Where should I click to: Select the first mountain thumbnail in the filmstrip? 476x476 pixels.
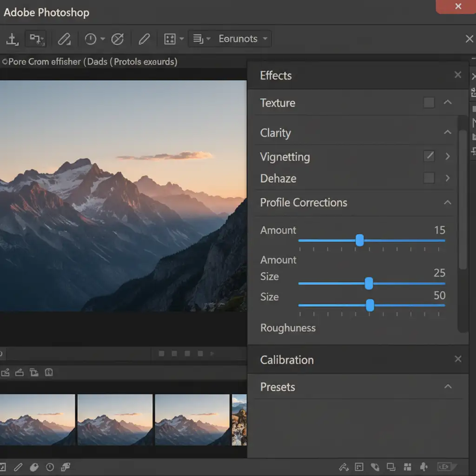[x=37, y=420]
